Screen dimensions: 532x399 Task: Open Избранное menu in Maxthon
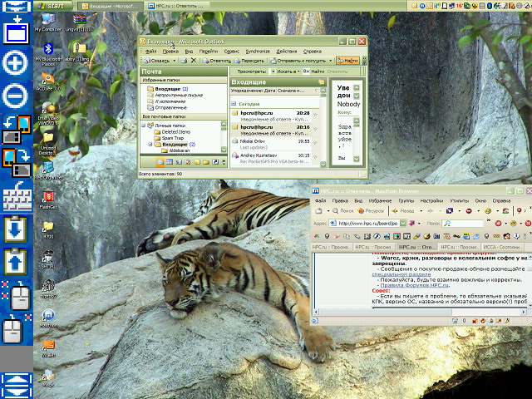(380, 200)
